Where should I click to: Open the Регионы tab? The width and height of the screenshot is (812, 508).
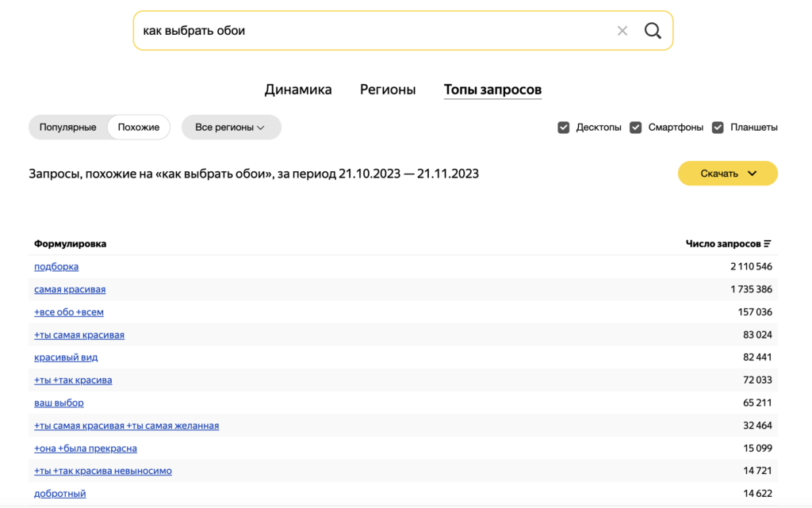[388, 90]
